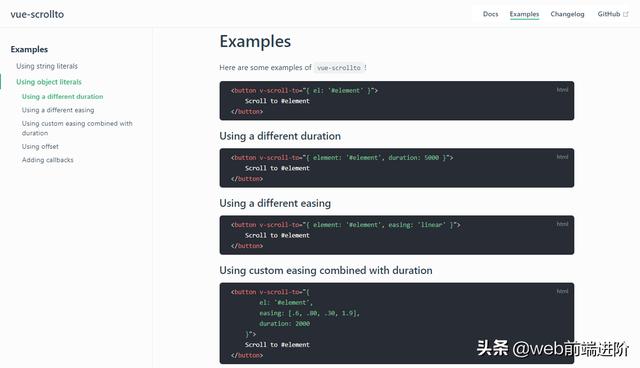Image resolution: width=640 pixels, height=368 pixels.
Task: Click html label on the easing code block
Action: [x=562, y=224]
